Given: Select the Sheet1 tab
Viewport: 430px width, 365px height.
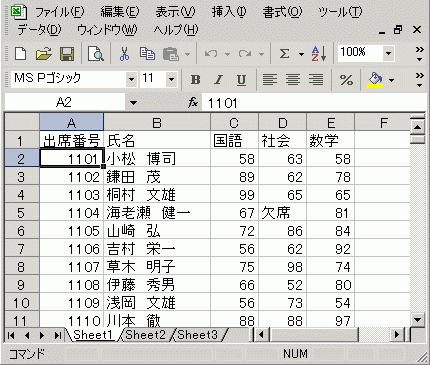Looking at the screenshot, I should 93,334.
